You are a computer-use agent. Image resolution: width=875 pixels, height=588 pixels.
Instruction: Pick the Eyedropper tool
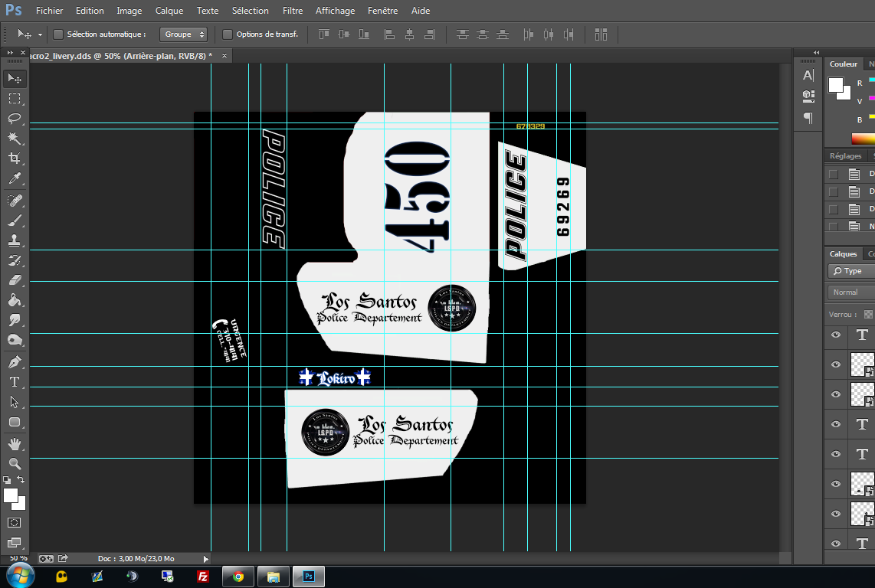[15, 179]
